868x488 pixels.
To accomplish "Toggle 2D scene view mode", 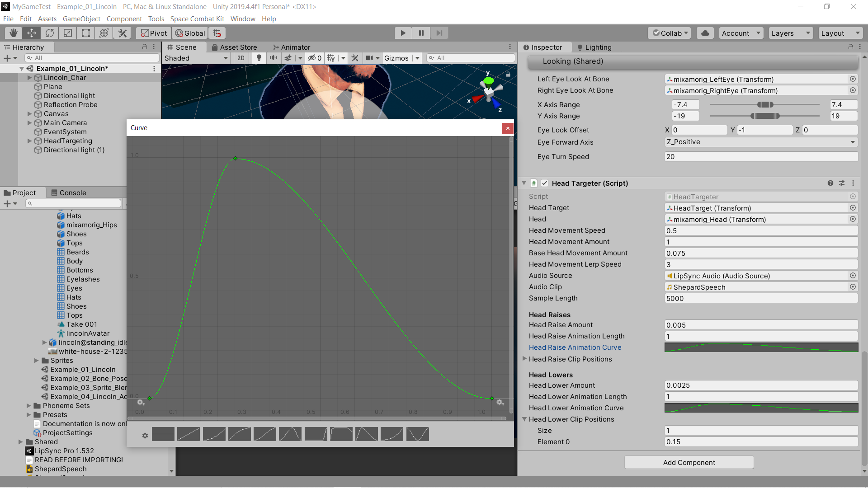I will point(241,58).
